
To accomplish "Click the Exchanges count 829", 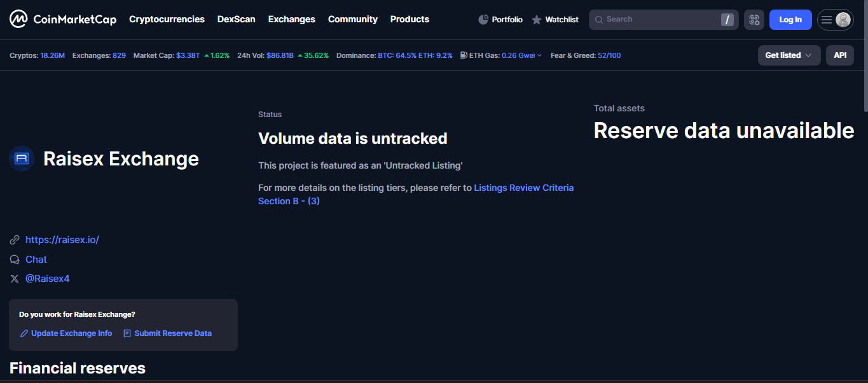I will pos(119,55).
